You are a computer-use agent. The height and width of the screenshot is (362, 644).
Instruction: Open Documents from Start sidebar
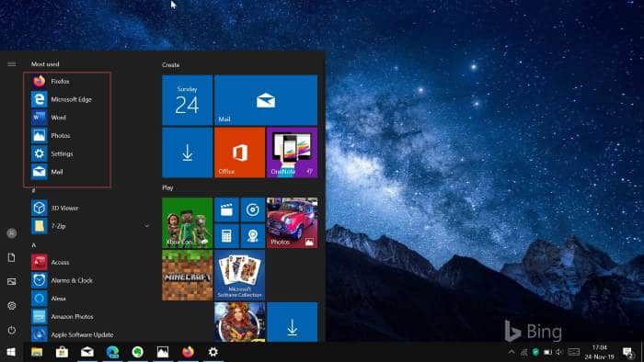(11, 257)
